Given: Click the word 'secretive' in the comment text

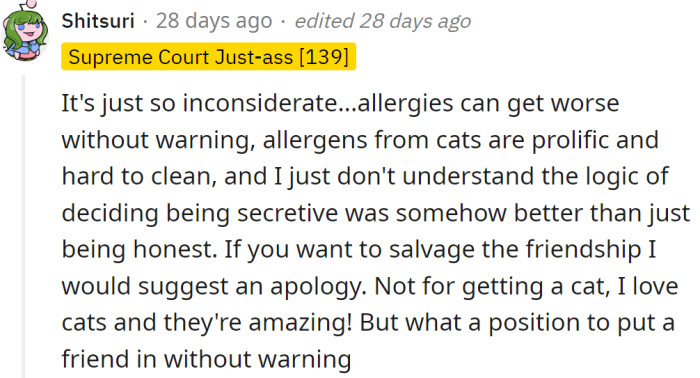Looking at the screenshot, I should [x=288, y=213].
